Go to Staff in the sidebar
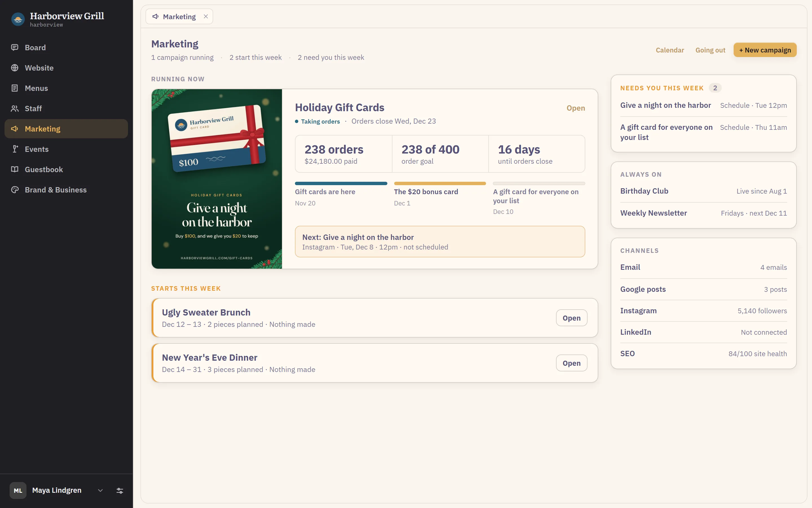Viewport: 812px width, 508px height. point(66,109)
